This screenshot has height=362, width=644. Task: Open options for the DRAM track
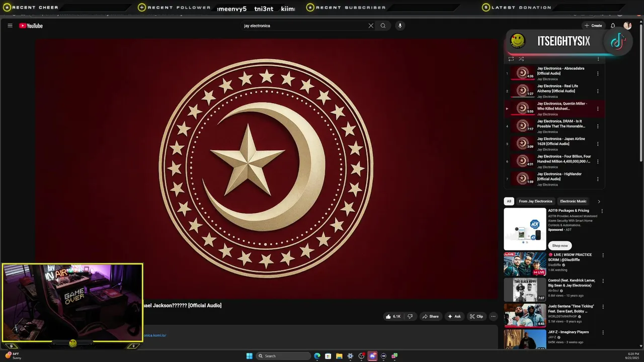point(598,126)
